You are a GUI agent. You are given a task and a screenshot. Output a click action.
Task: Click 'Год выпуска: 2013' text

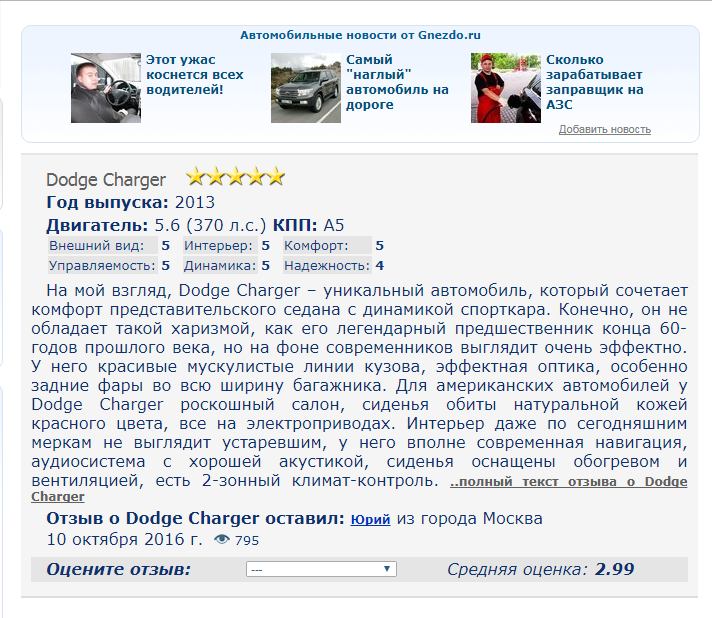(130, 202)
